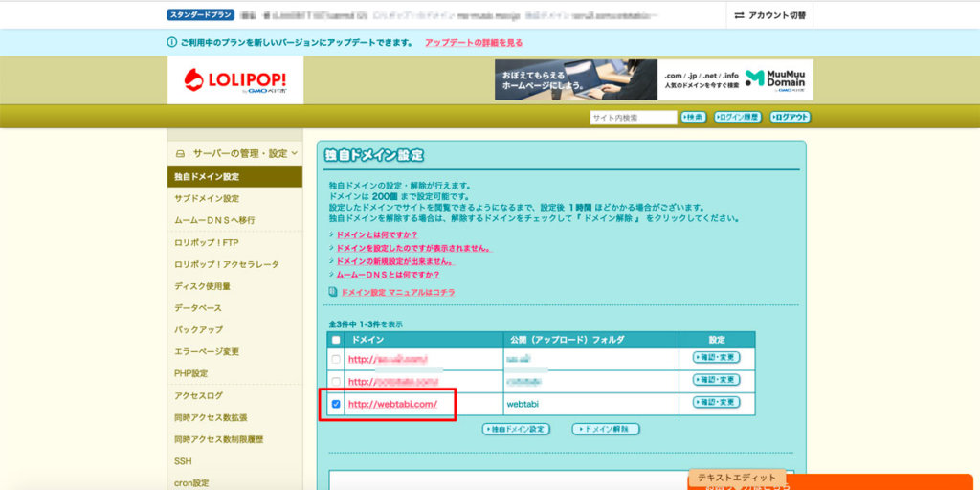Screen dimensions: 980x490
Task: Tick the second domain row checkbox
Action: click(335, 381)
